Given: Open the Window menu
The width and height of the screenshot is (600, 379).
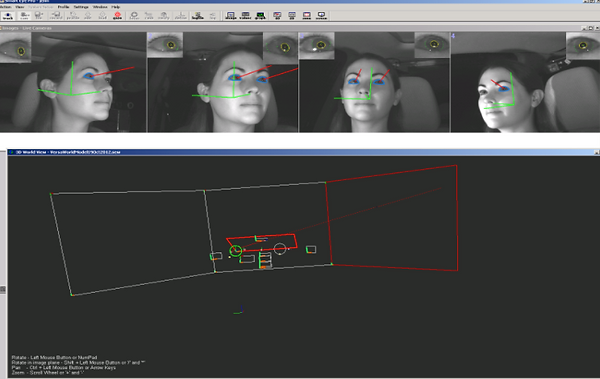Looking at the screenshot, I should tap(100, 7).
